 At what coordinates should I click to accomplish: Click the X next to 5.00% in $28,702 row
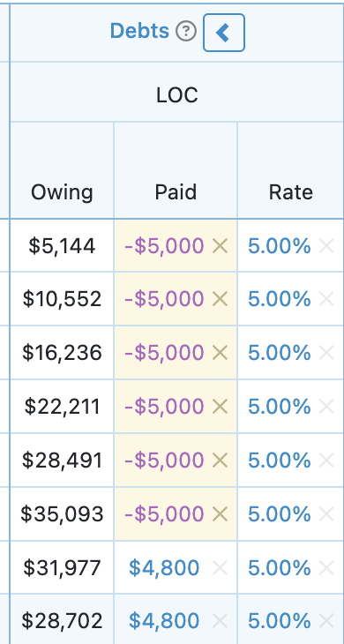(326, 620)
